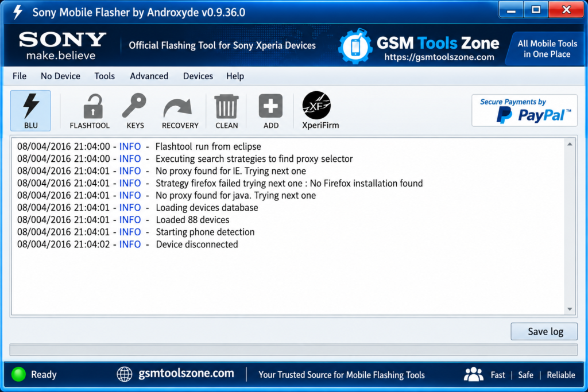
Task: Select the 'Device disconnected' log line
Action: (x=127, y=244)
